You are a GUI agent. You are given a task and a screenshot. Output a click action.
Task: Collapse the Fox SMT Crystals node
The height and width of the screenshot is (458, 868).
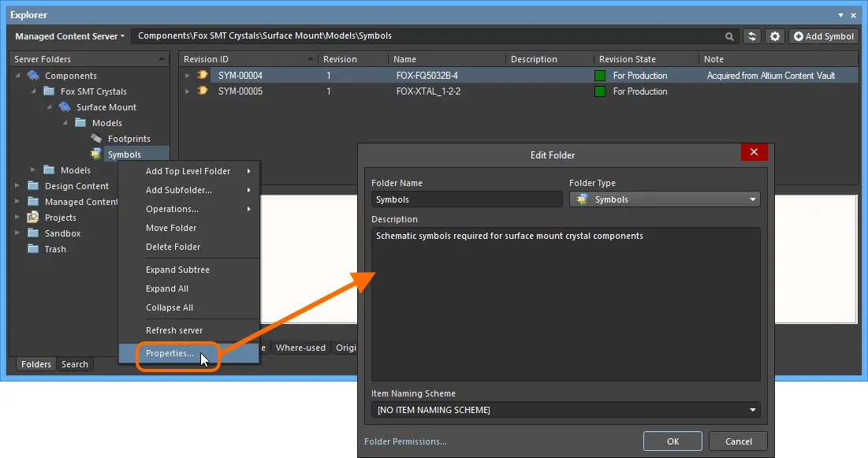[x=33, y=91]
